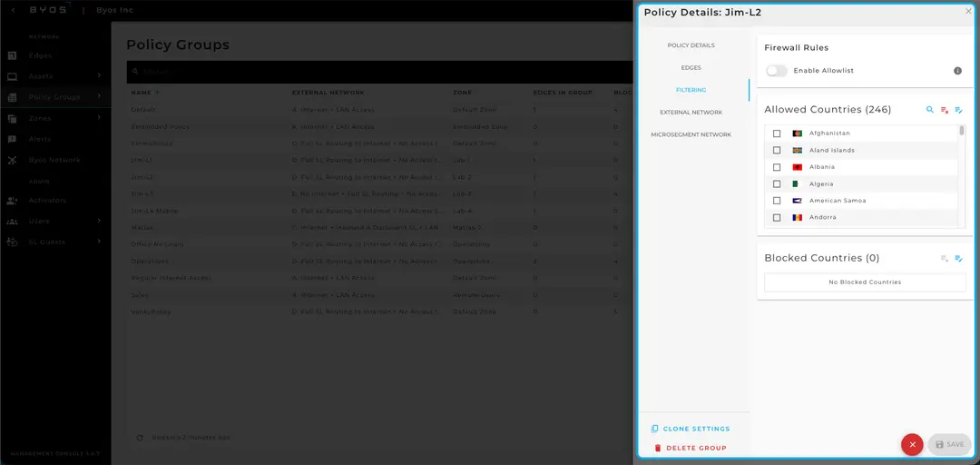The width and height of the screenshot is (980, 465).
Task: Click the Assets laptop icon in the sidebar
Action: point(12,76)
